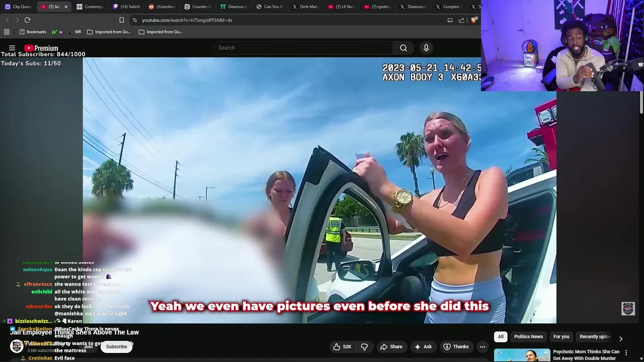The width and height of the screenshot is (644, 362).
Task: Go back using the browser back arrow
Action: click(7, 20)
